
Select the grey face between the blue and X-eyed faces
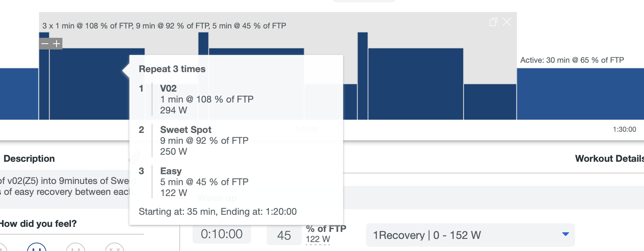pyautogui.click(x=76, y=248)
